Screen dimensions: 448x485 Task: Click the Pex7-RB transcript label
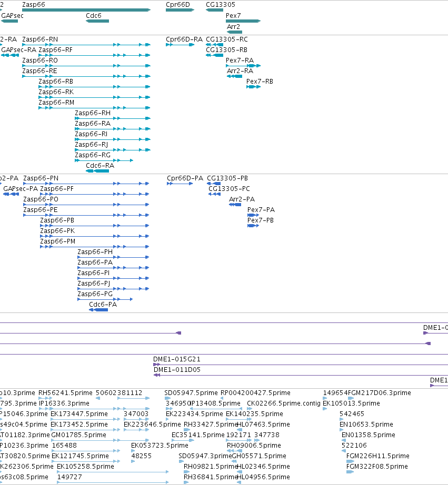260,82
